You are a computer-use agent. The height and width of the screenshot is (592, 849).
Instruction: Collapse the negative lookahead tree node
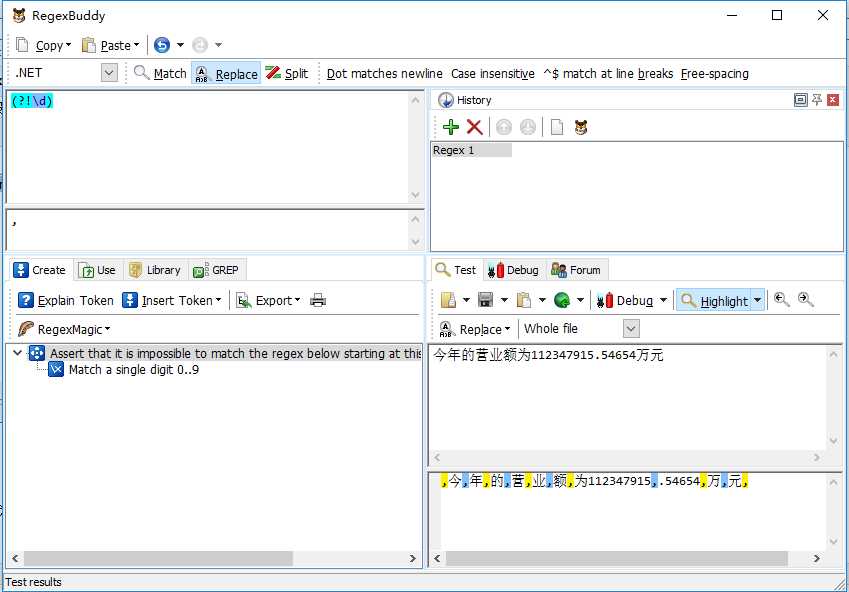17,353
